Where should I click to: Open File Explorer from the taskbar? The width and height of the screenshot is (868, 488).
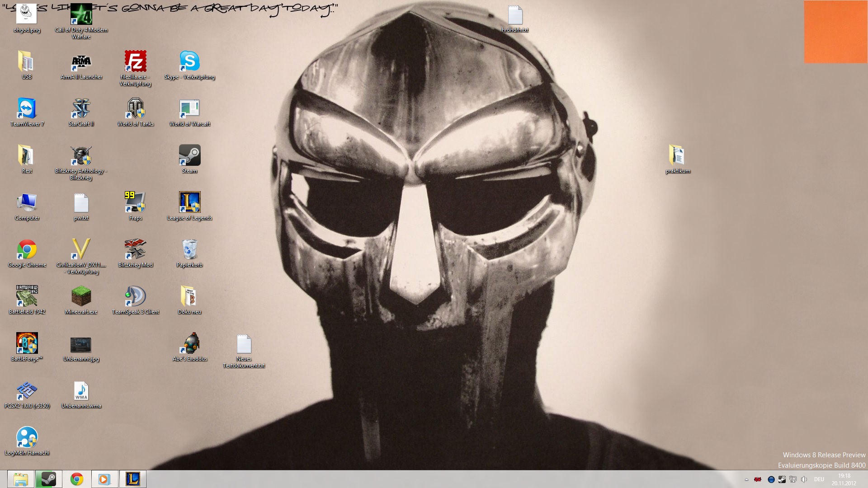(21, 479)
